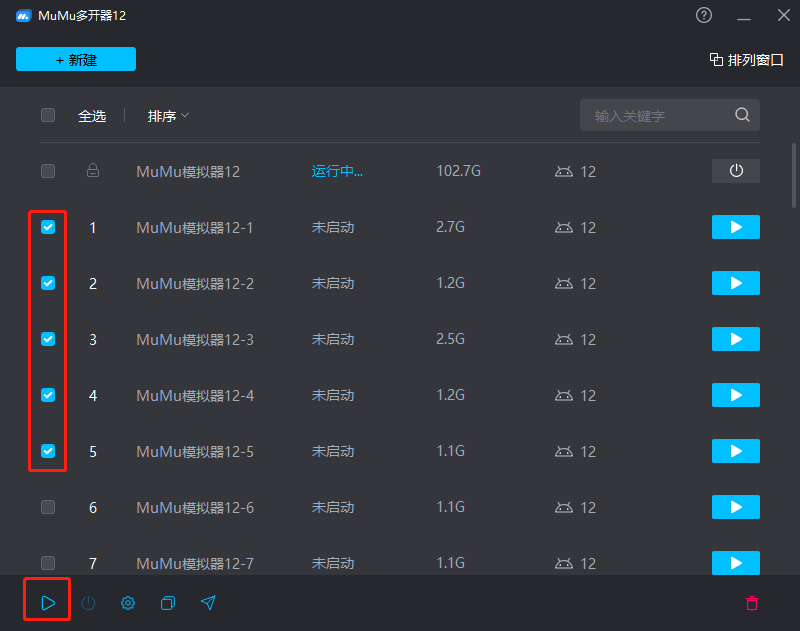Click the search magnifier icon

(x=742, y=115)
